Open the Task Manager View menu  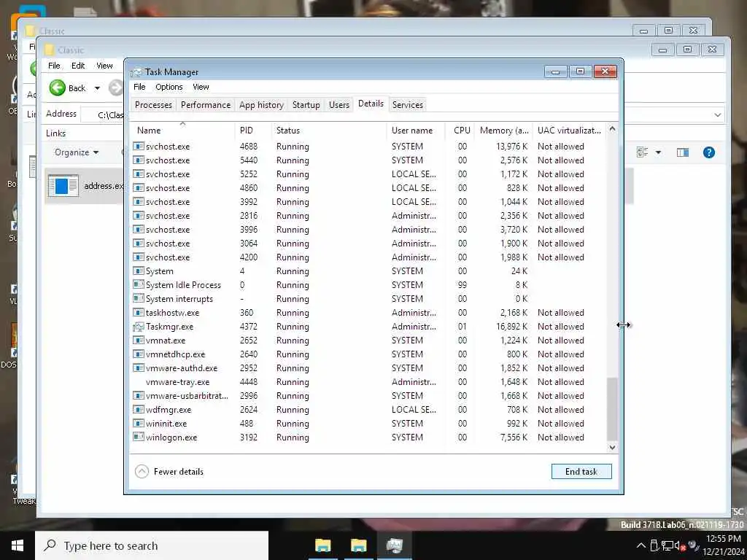point(201,87)
